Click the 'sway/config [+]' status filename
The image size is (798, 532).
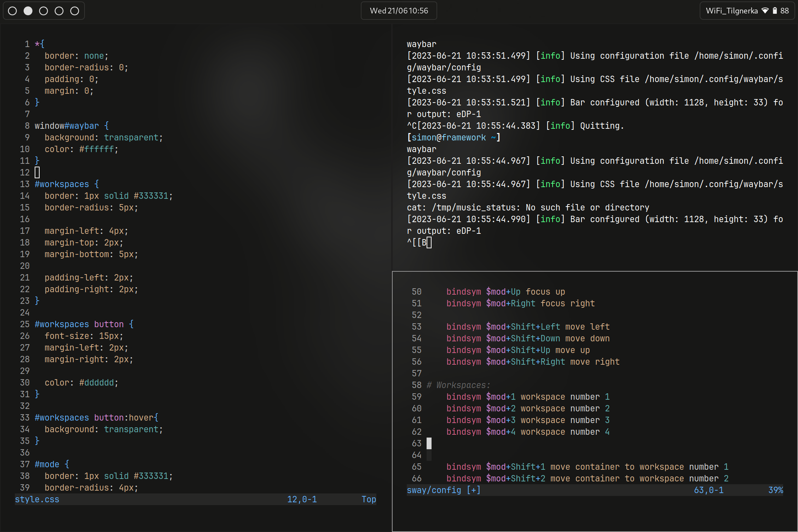pos(444,490)
